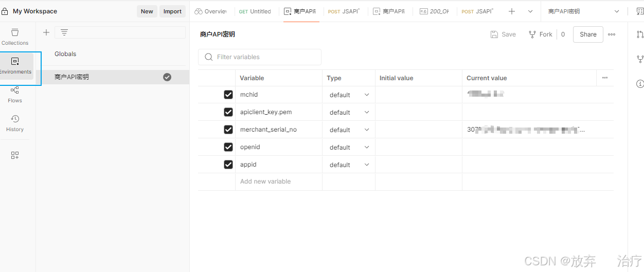644x272 pixels.
Task: Click the openid variable name cell
Action: tap(279, 147)
